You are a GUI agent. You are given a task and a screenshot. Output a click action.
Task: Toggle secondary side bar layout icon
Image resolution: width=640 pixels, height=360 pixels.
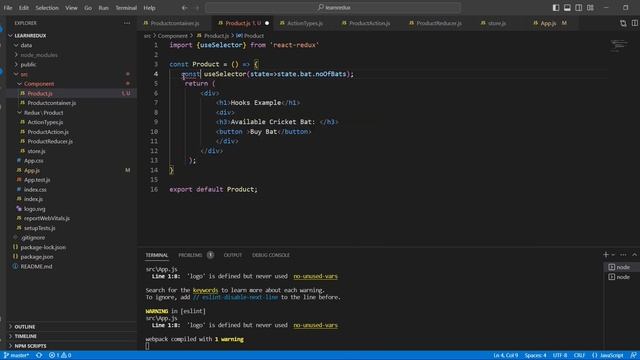click(x=579, y=7)
